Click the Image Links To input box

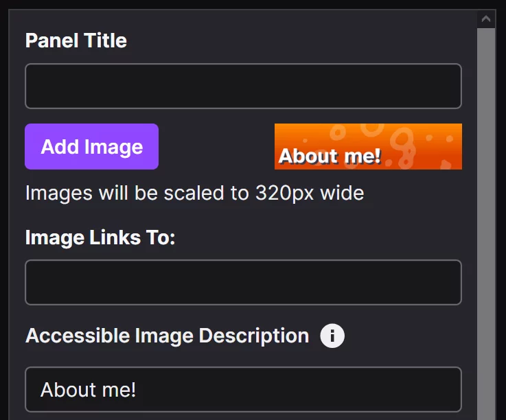243,282
